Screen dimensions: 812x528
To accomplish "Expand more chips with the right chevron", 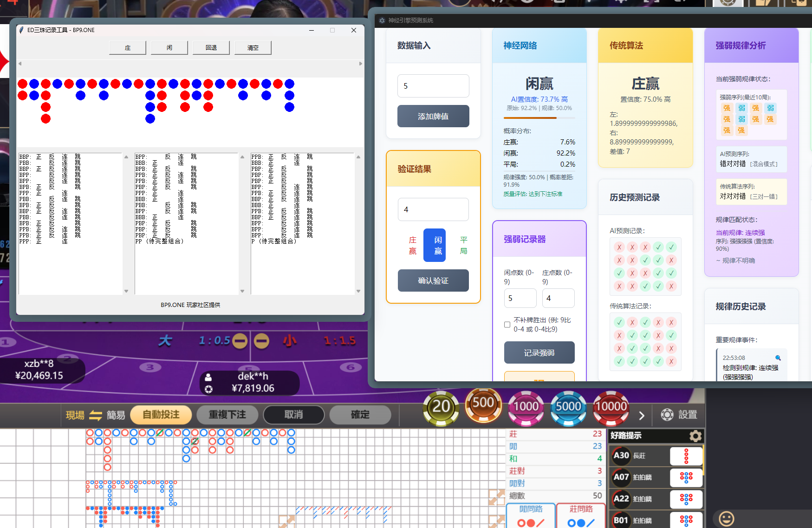I will [x=642, y=416].
